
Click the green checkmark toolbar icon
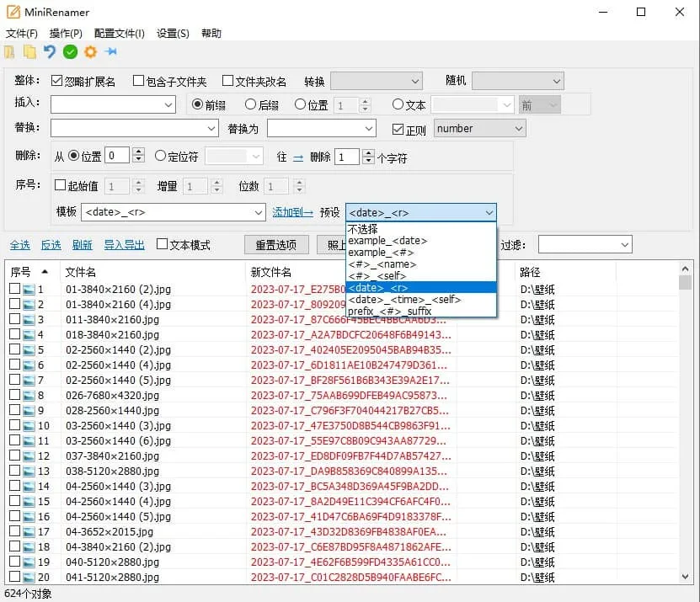[72, 51]
